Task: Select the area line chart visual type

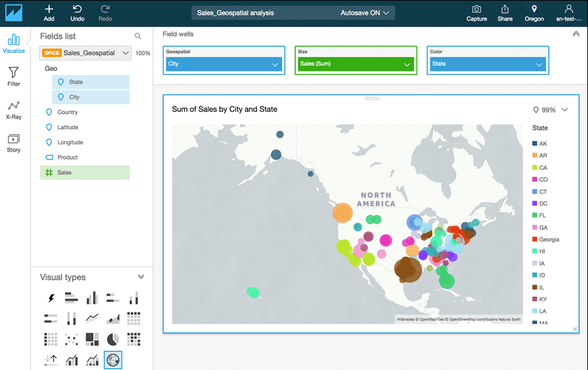Action: pos(113,318)
